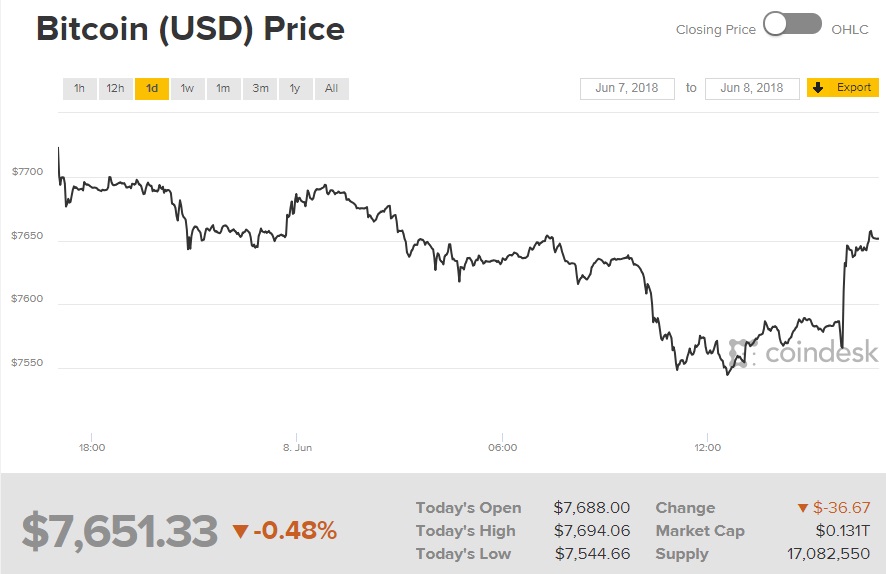Click the Closing Price label
The height and width of the screenshot is (574, 886).
point(716,29)
